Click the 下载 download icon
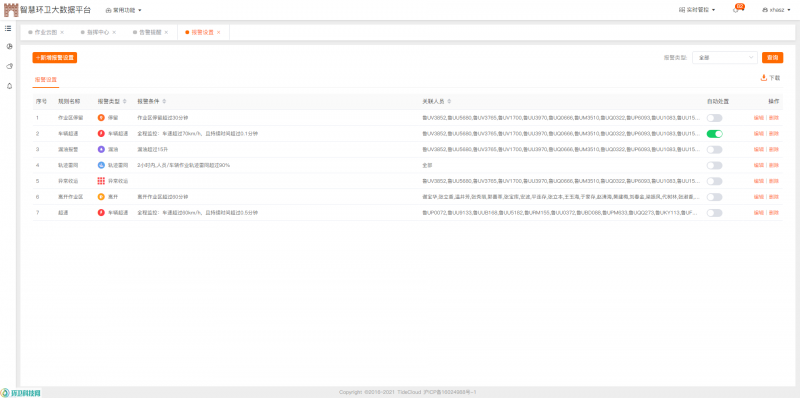 point(764,78)
